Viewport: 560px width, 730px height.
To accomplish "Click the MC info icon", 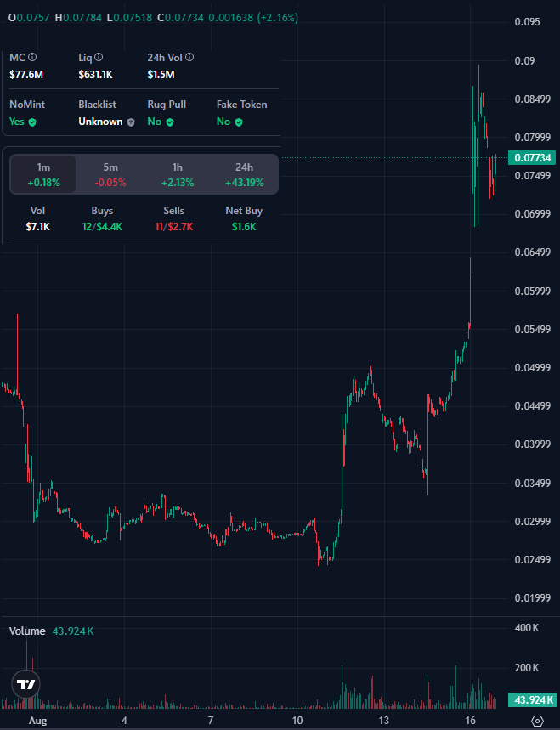I will coord(32,57).
